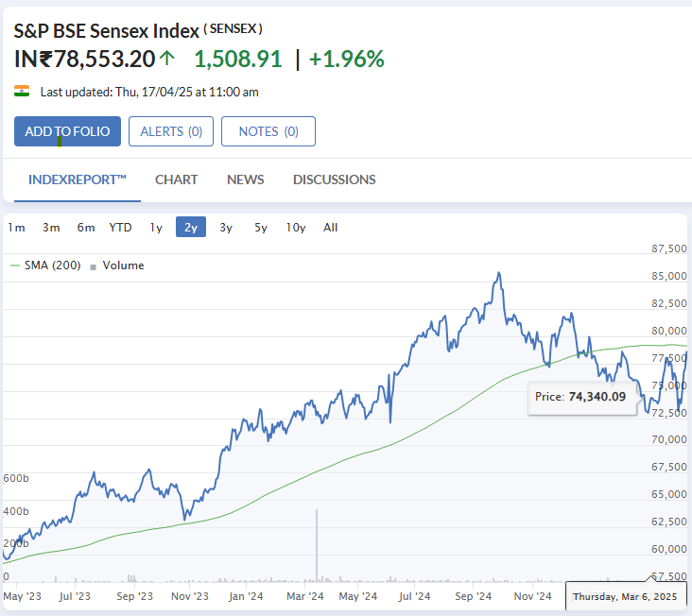
Task: Open the NOTES (0) button
Action: pyautogui.click(x=268, y=131)
